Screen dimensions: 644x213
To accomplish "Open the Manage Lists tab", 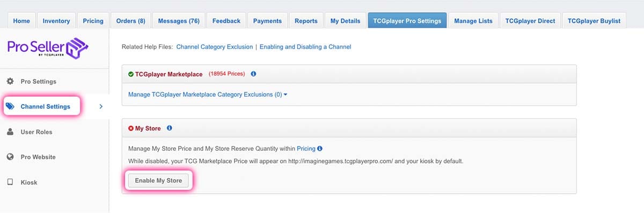I will point(473,21).
